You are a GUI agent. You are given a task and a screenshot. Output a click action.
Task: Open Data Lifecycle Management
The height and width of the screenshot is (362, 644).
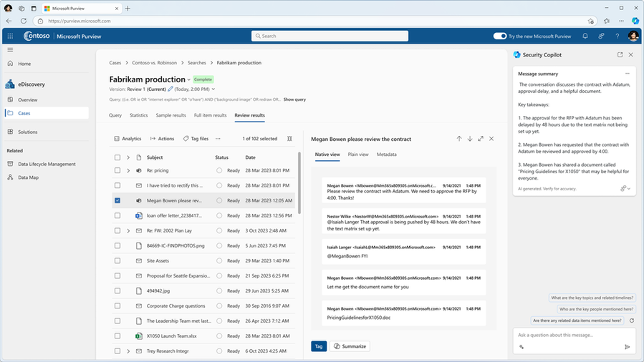46,164
